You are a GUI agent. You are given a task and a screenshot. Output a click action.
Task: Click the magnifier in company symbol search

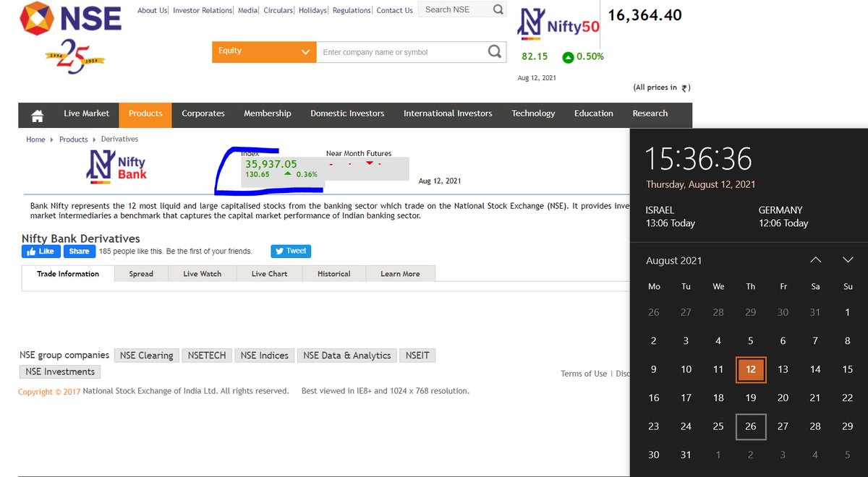[495, 52]
